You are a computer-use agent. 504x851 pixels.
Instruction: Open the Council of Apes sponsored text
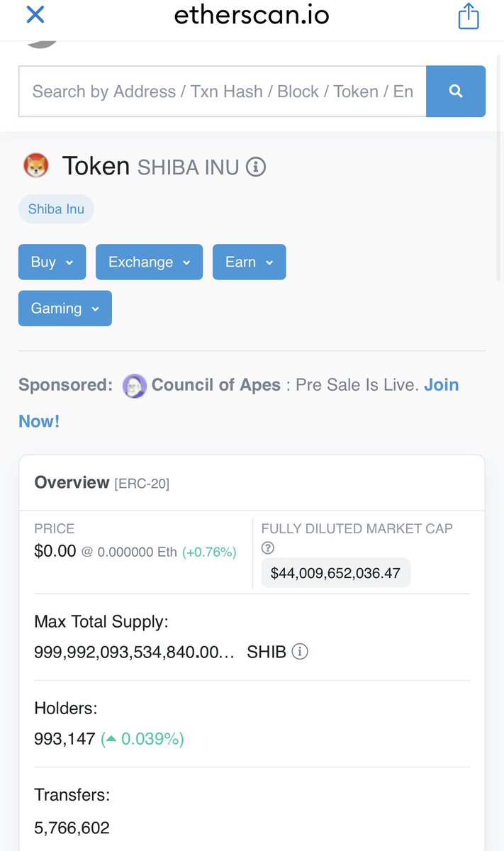[x=216, y=385]
